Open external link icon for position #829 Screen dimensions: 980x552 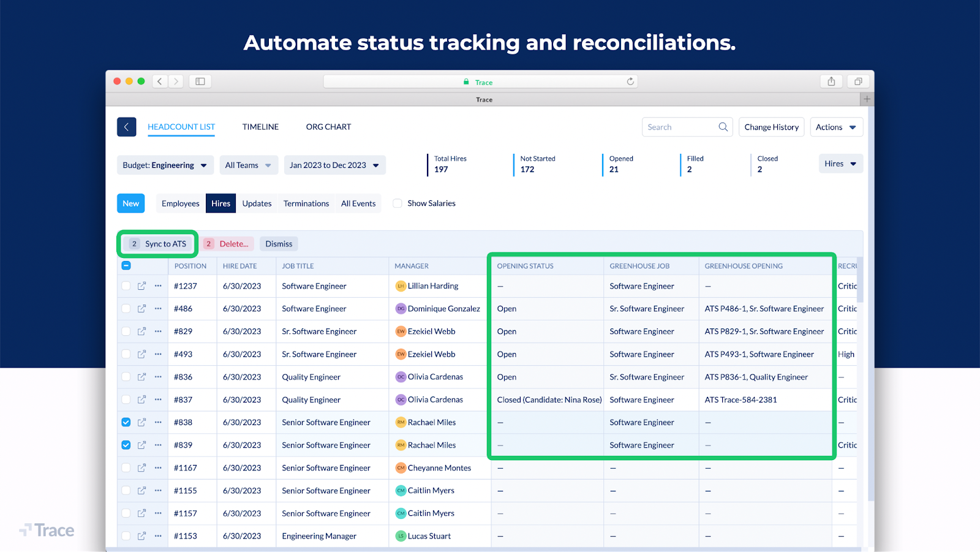click(141, 331)
